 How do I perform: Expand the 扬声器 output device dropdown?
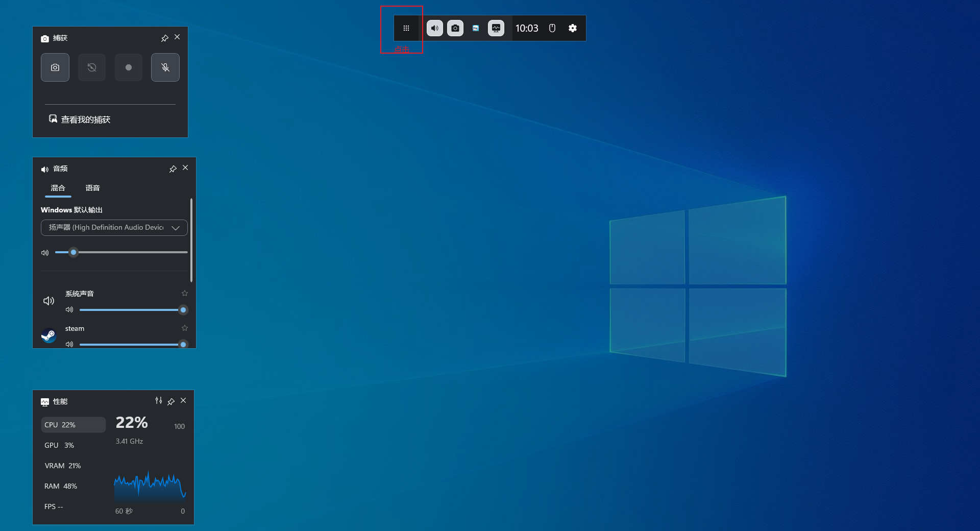176,228
